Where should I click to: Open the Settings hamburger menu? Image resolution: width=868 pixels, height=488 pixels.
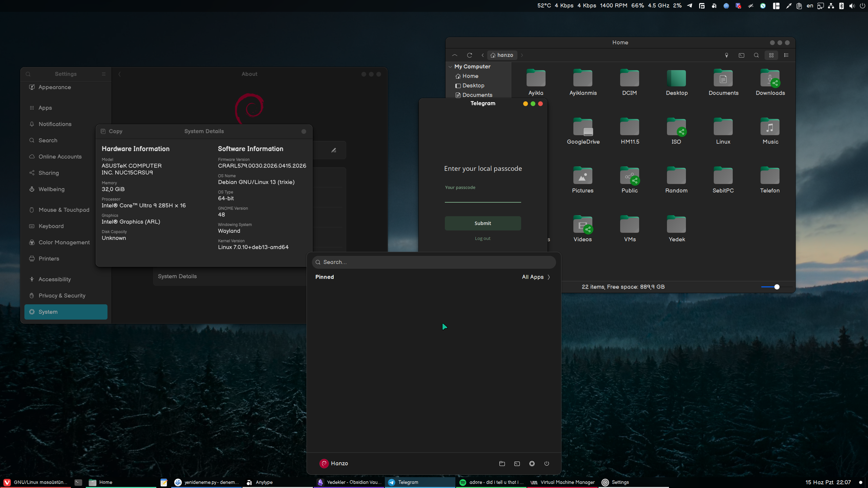click(x=103, y=74)
